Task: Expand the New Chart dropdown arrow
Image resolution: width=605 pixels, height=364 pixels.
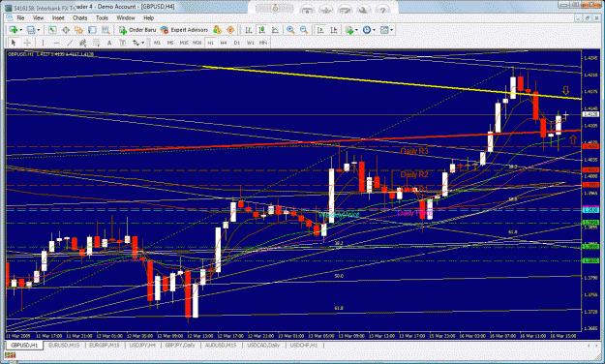Action: tap(20, 30)
